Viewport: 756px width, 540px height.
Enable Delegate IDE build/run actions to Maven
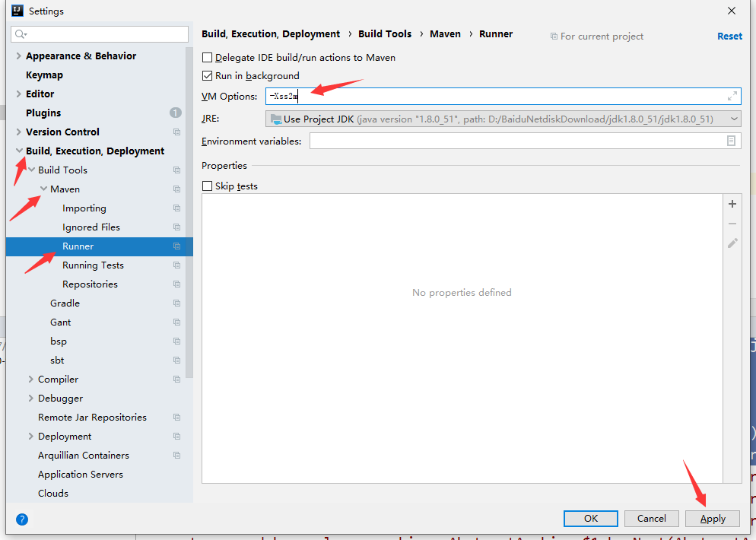pos(208,57)
